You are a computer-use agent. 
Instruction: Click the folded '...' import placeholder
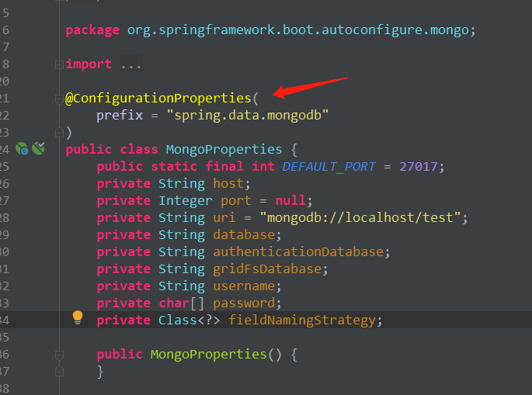pos(131,64)
